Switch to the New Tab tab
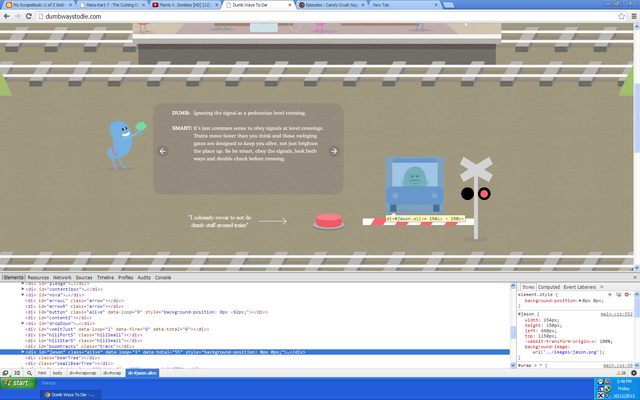 click(404, 5)
